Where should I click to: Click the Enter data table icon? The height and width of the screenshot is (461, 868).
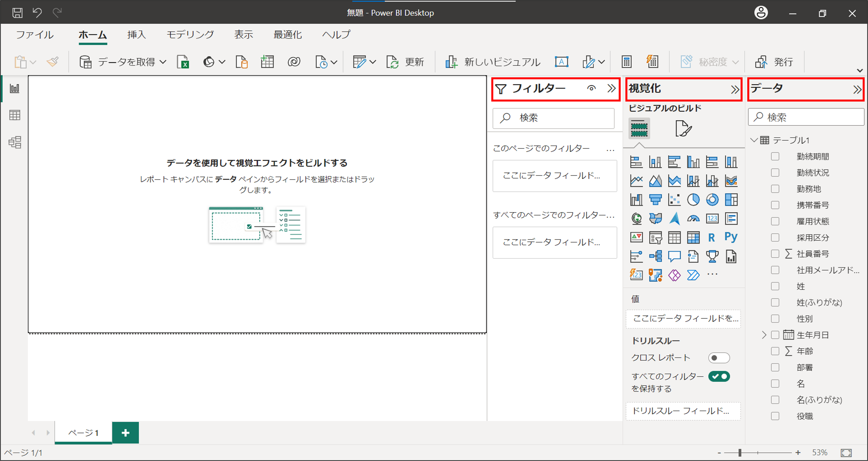267,62
